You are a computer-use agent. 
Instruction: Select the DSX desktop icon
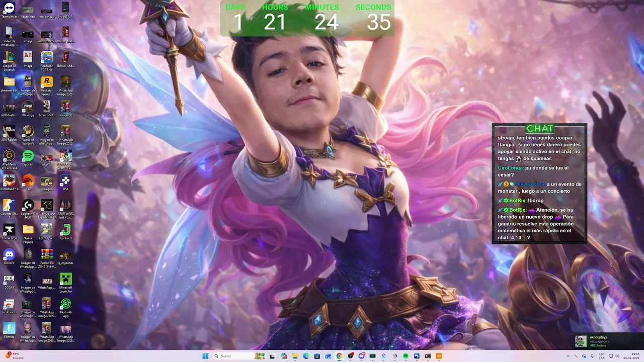[x=66, y=182]
